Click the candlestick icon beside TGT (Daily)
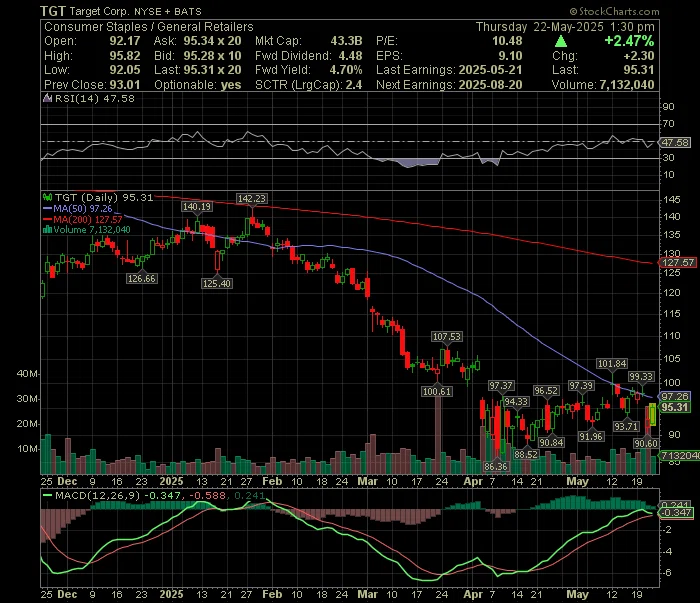The width and height of the screenshot is (700, 603). click(x=47, y=197)
